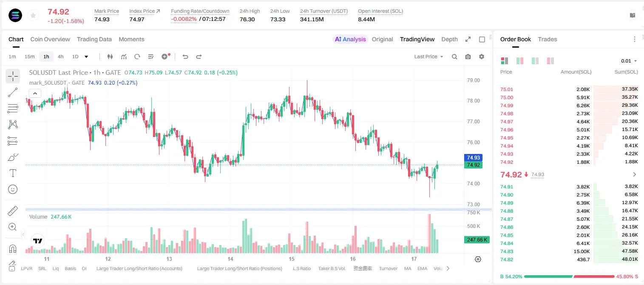Image resolution: width=644 pixels, height=285 pixels.
Task: Choose the text annotation tool
Action: pos(13,173)
